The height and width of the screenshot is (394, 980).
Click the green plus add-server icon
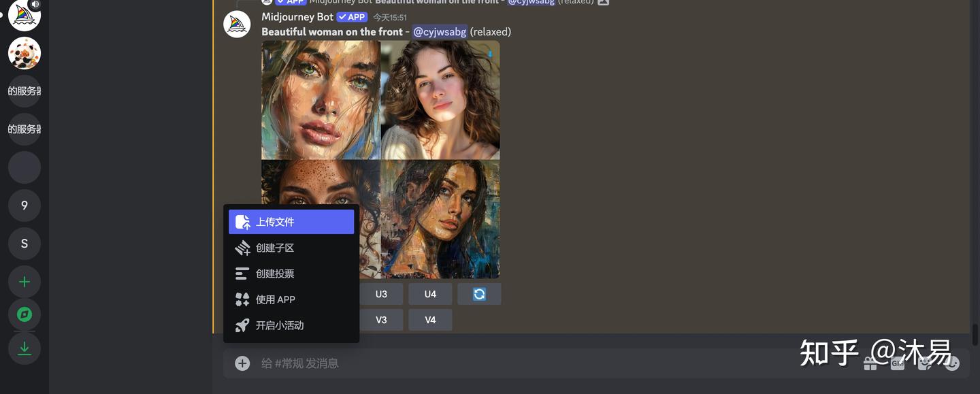[x=24, y=282]
